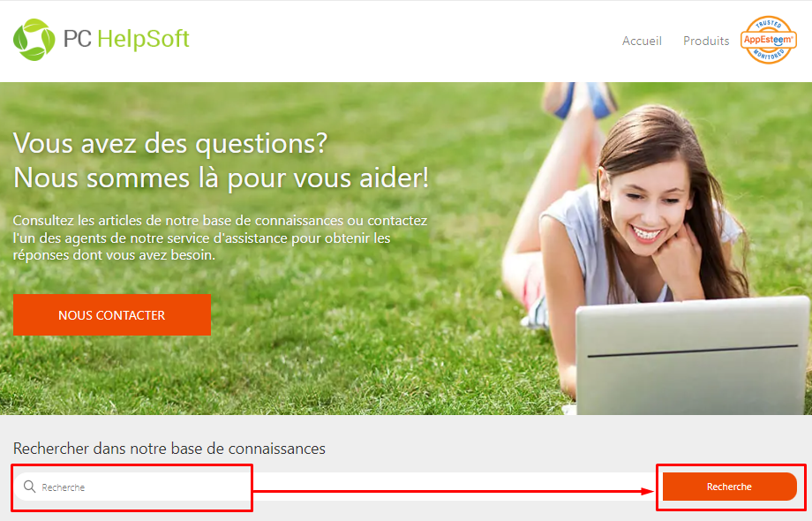
Task: Click the red arrow pointing to Recherche button
Action: pyautogui.click(x=454, y=491)
